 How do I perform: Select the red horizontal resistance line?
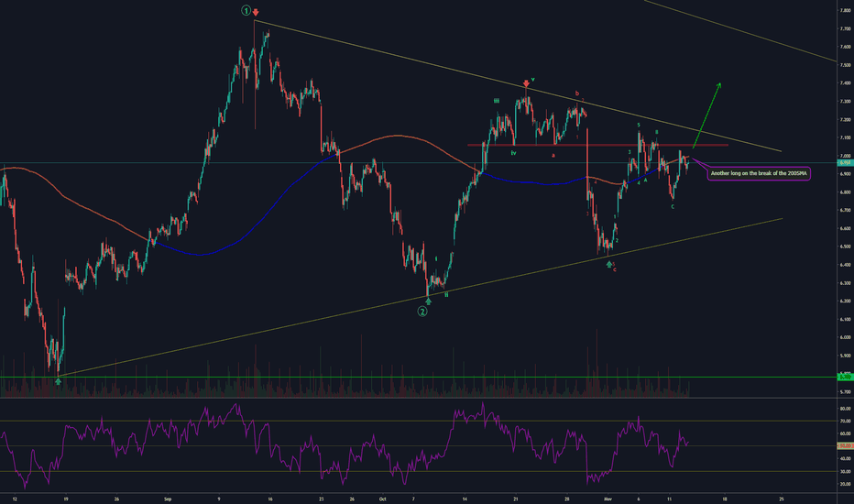point(597,145)
